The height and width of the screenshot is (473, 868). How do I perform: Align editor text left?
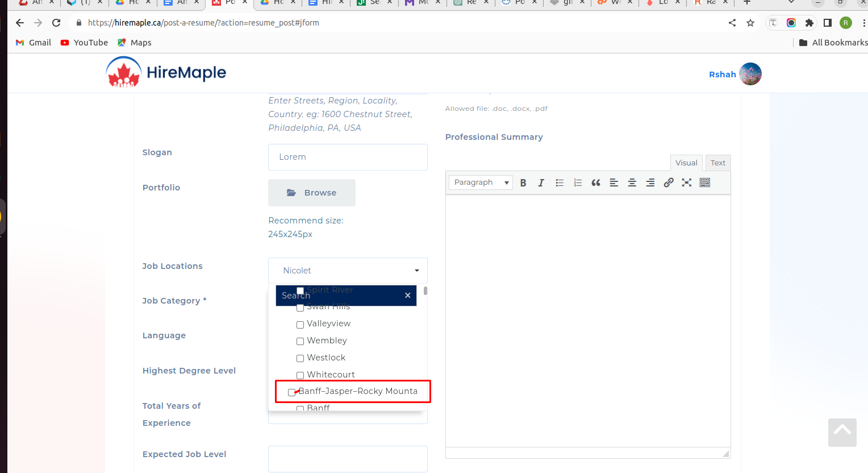tap(614, 182)
